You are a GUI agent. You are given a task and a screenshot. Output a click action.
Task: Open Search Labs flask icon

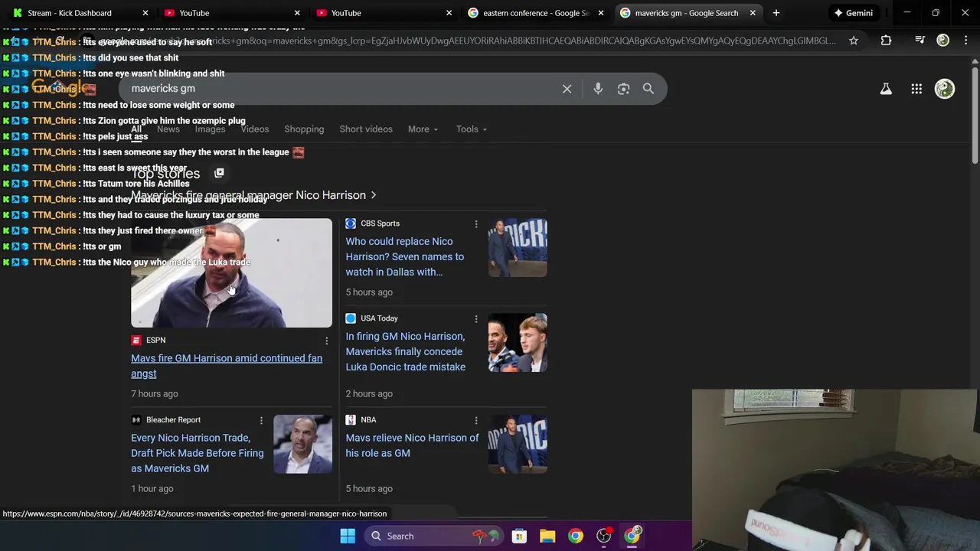tap(886, 89)
